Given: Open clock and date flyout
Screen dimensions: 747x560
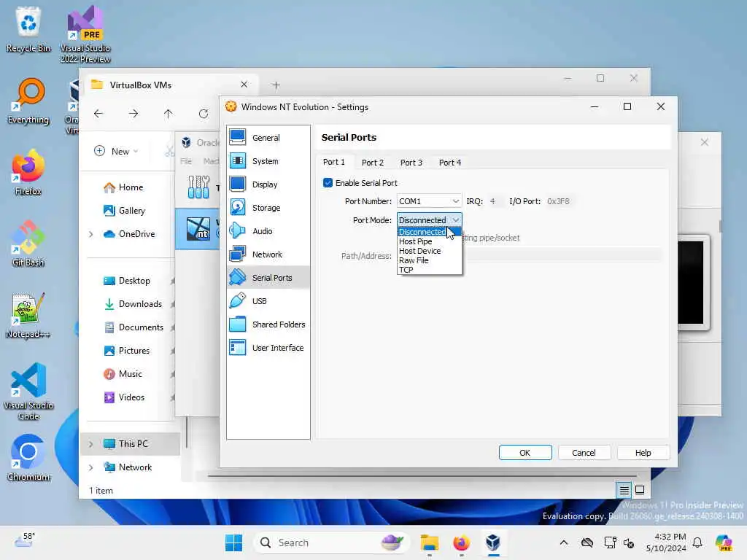Looking at the screenshot, I should click(666, 542).
